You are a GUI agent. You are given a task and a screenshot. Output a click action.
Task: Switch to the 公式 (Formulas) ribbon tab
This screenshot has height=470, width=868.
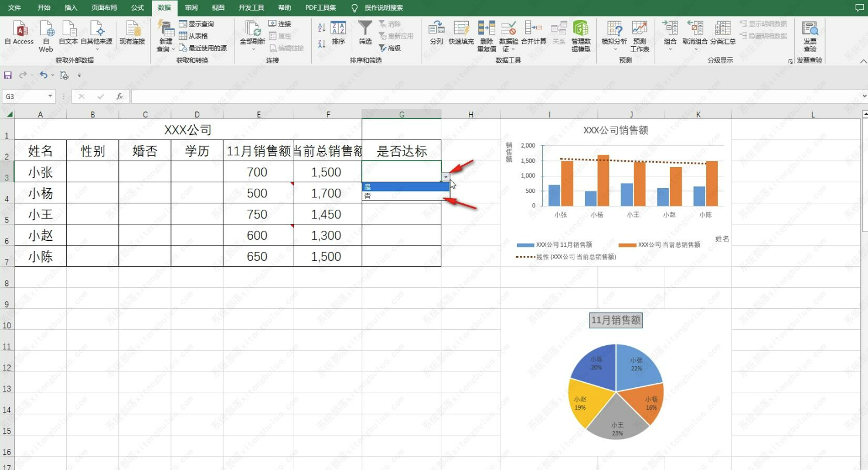[138, 8]
